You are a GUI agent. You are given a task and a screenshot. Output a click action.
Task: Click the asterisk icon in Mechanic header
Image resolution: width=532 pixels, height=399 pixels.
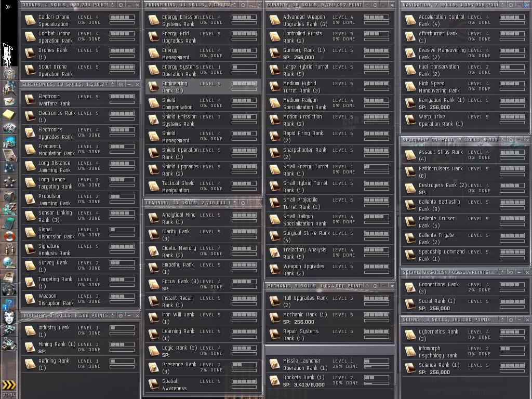367,286
